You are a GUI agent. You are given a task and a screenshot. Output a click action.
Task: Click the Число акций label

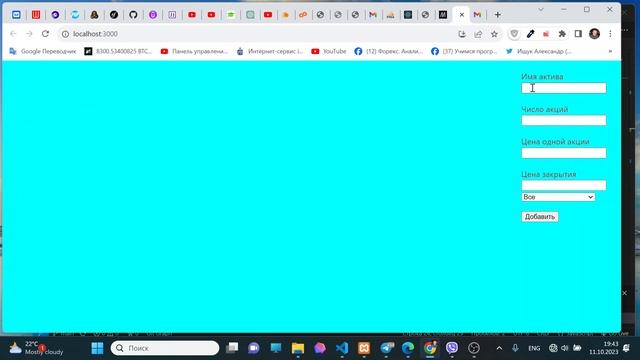[x=544, y=109]
